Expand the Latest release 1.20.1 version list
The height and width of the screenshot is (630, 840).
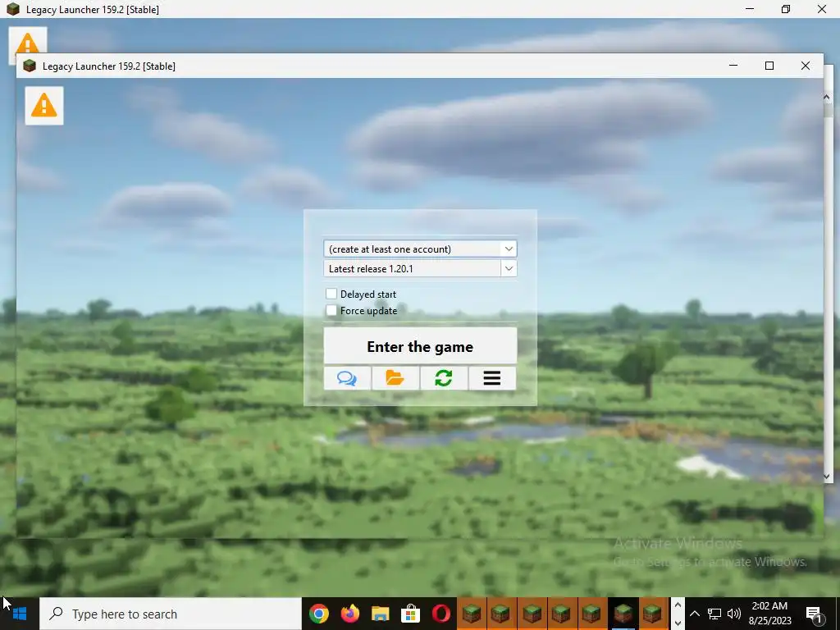pos(509,269)
